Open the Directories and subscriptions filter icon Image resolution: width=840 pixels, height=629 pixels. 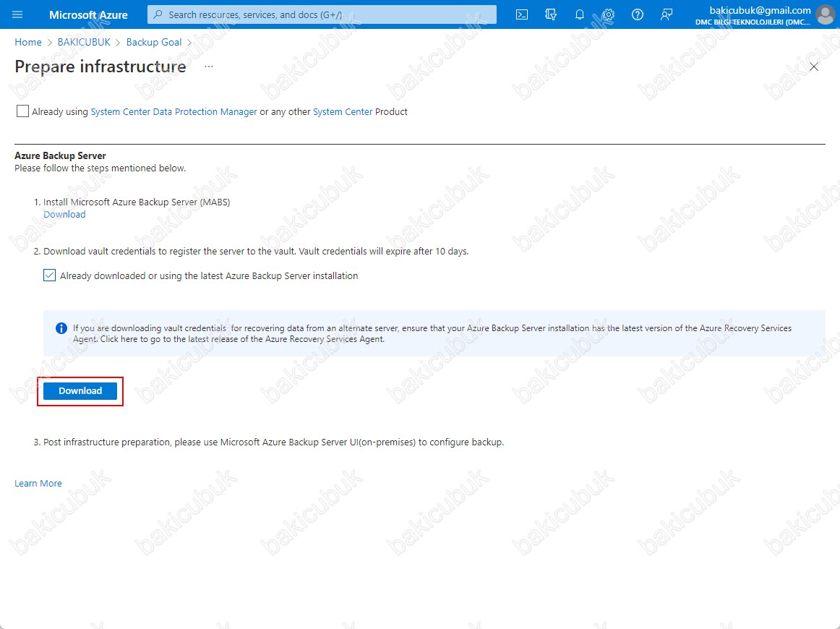[x=551, y=14]
